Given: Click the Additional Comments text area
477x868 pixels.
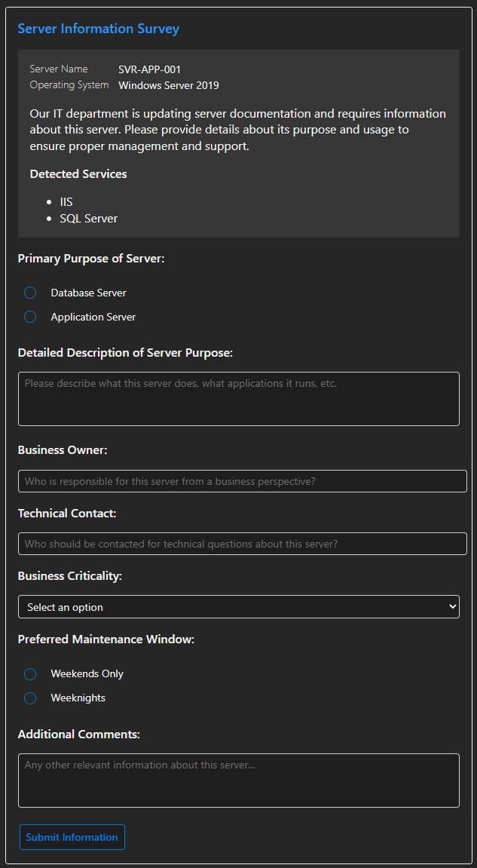Looking at the screenshot, I should pyautogui.click(x=238, y=781).
